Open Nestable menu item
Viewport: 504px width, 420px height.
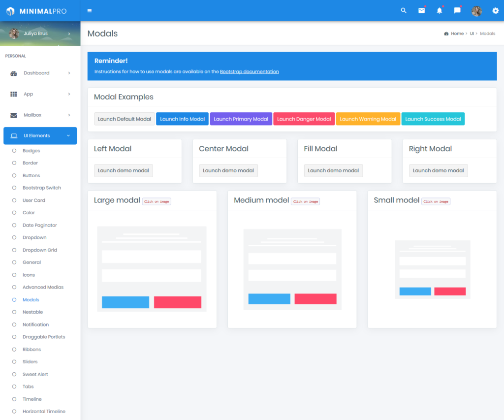pyautogui.click(x=33, y=312)
